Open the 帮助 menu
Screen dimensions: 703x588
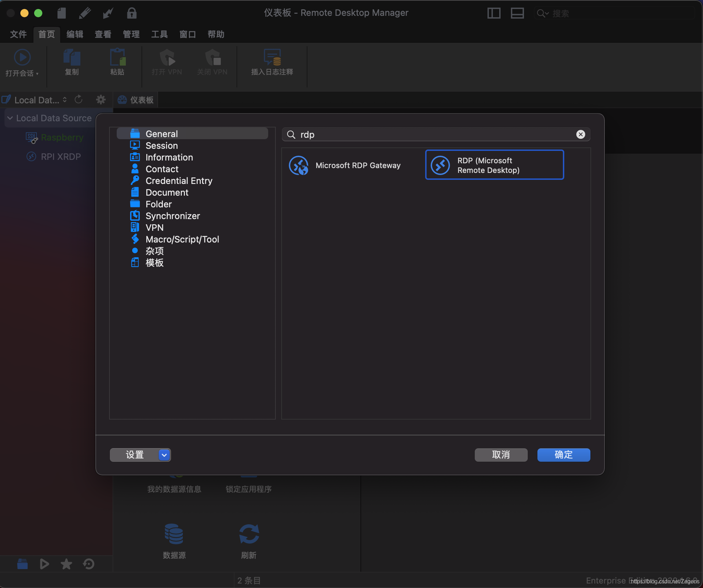(216, 34)
